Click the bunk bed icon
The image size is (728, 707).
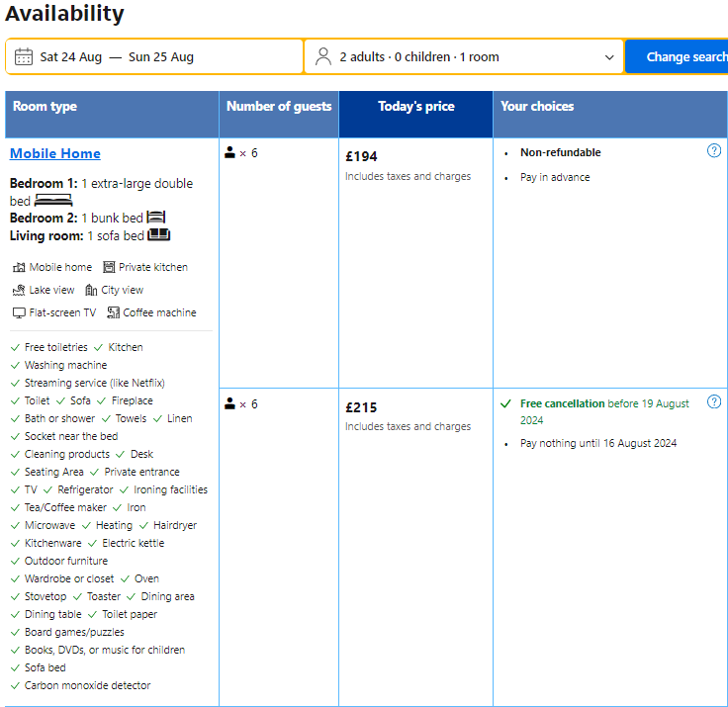coord(156,218)
